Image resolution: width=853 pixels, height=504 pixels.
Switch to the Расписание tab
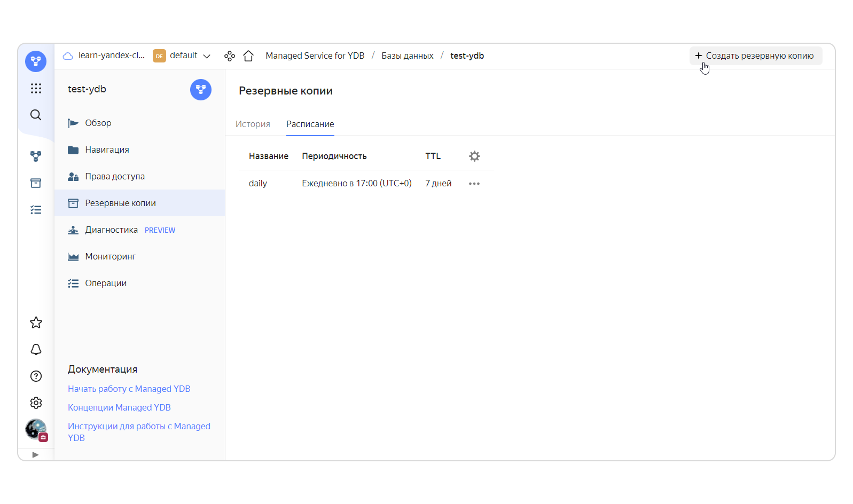310,124
